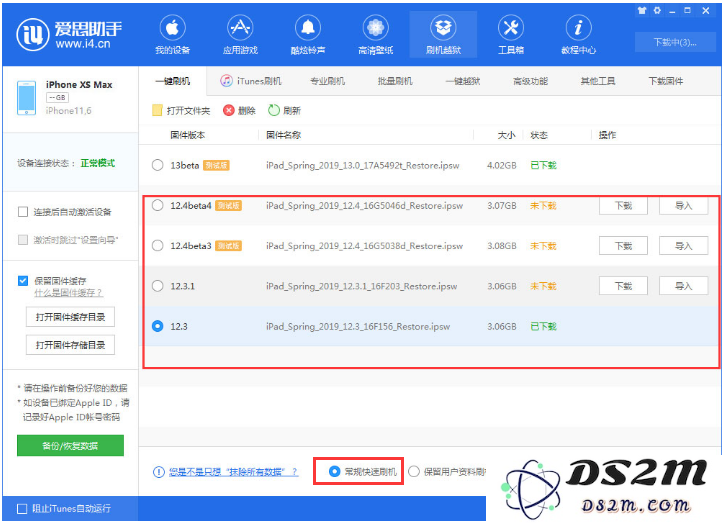Switch to the 高级功能 tab
724x523 pixels.
(x=530, y=81)
